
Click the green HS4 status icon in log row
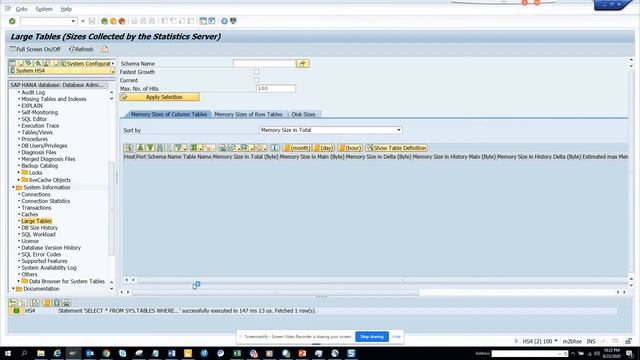[x=16, y=311]
